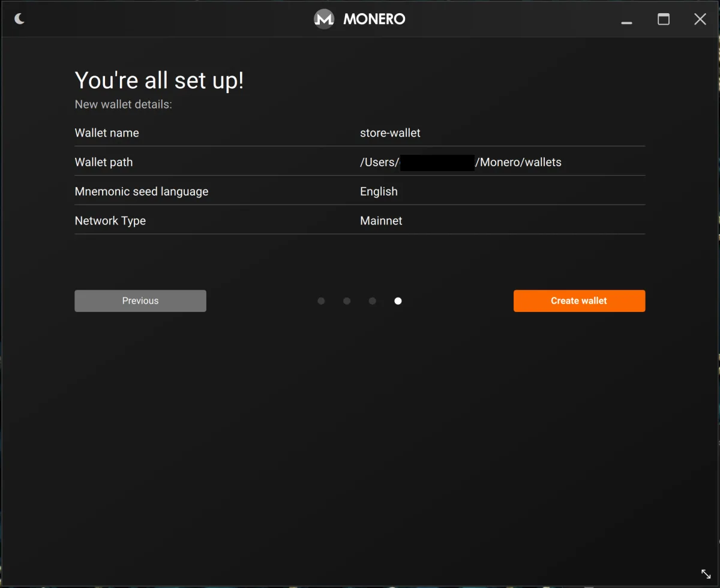Toggle dark mode with the moon icon
Viewport: 720px width, 588px height.
pos(20,19)
